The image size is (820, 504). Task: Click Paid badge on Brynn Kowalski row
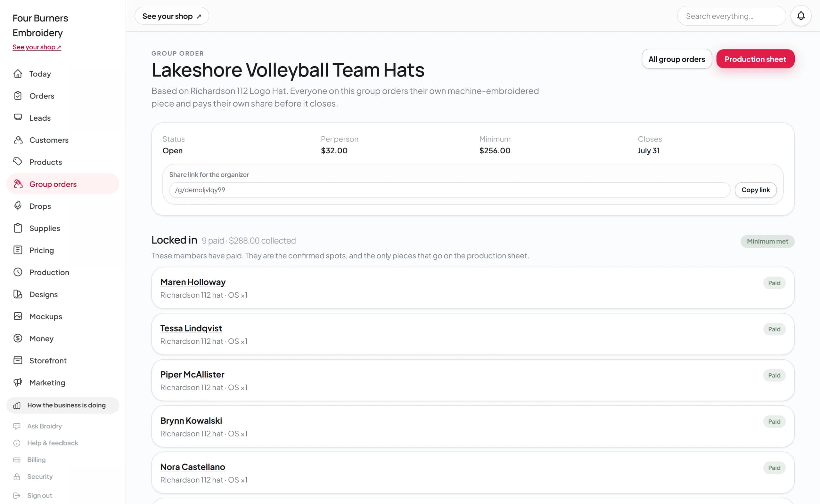point(774,421)
